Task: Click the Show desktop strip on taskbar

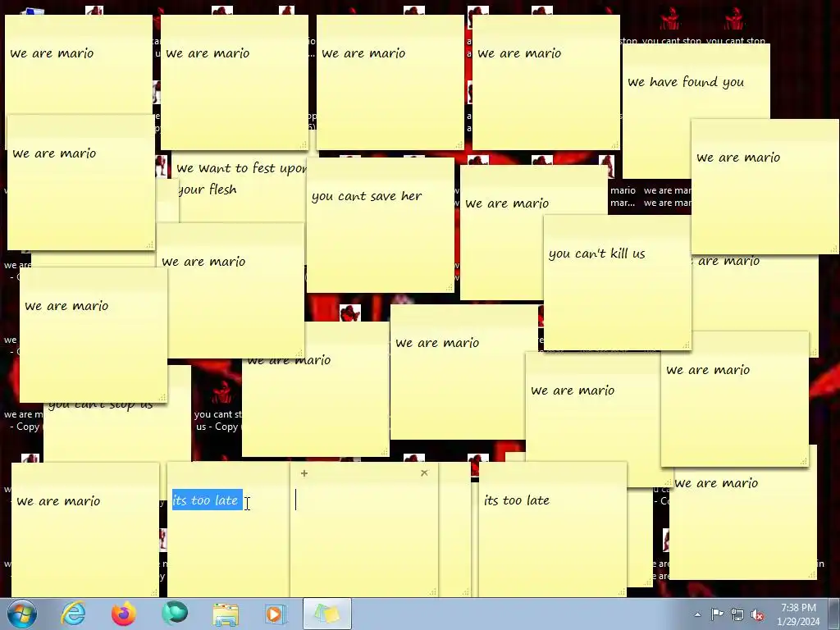Action: tap(835, 614)
